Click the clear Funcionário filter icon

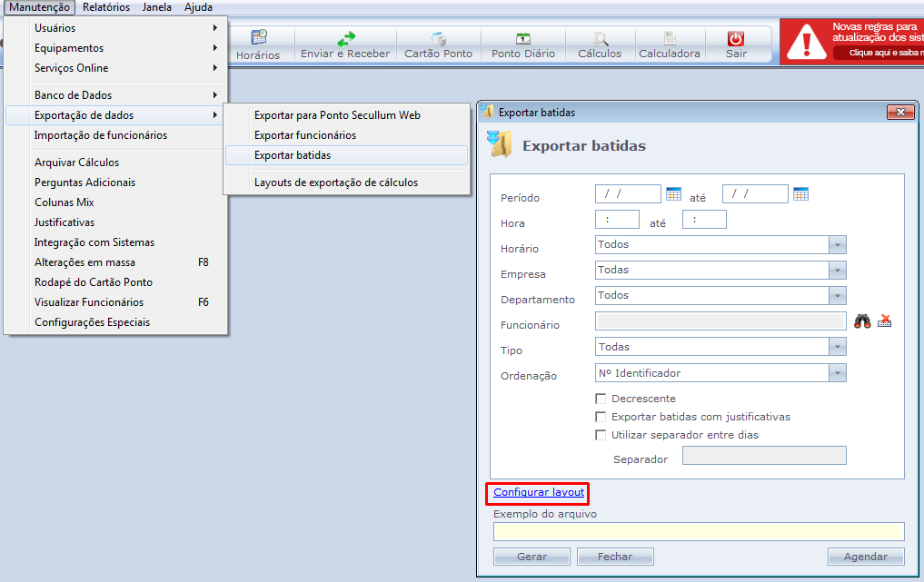[x=885, y=321]
